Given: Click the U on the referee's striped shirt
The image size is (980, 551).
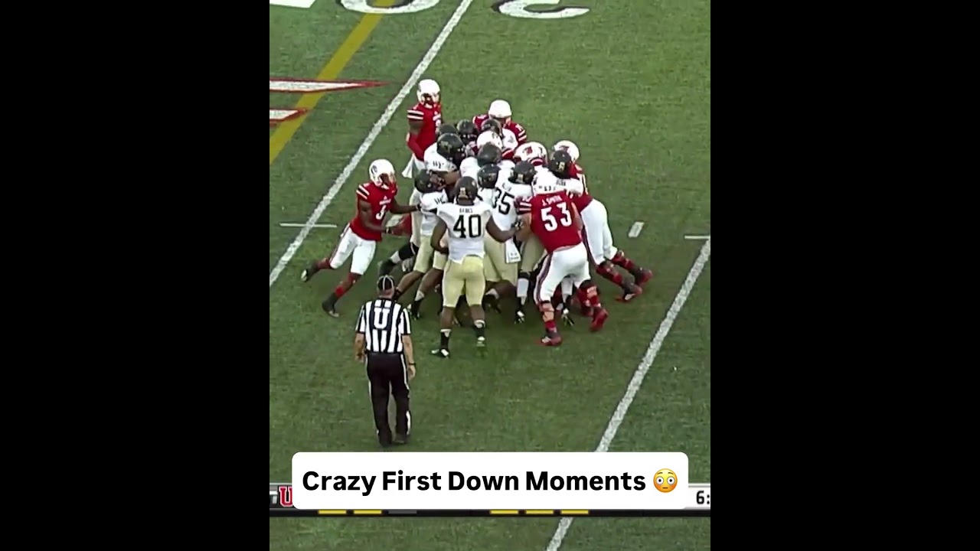Looking at the screenshot, I should click(381, 318).
